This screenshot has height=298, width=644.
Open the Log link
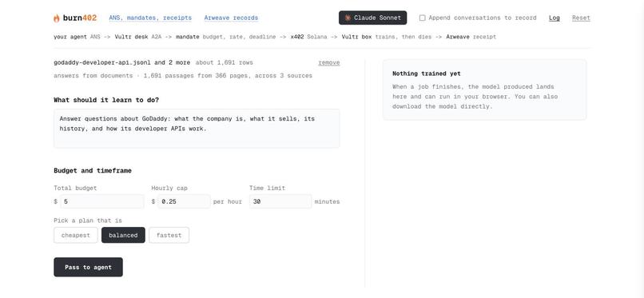[554, 18]
